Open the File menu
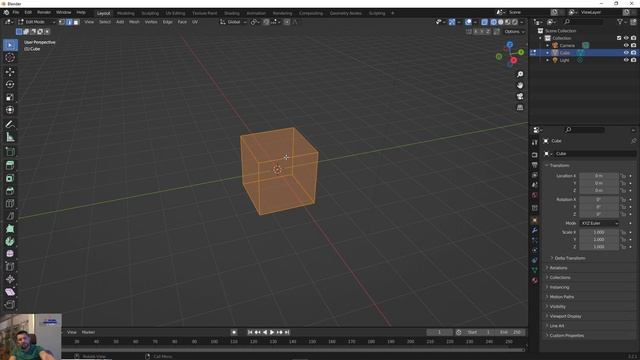The width and height of the screenshot is (640, 360). [x=16, y=13]
